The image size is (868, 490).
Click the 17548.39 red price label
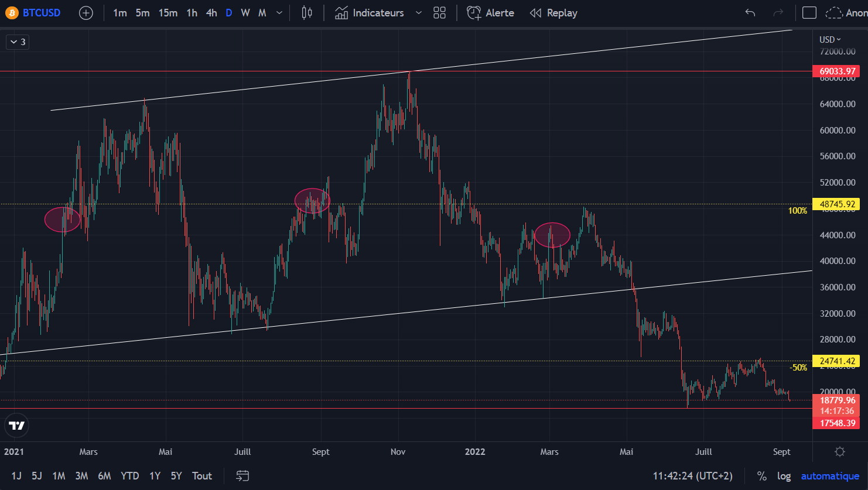point(837,423)
